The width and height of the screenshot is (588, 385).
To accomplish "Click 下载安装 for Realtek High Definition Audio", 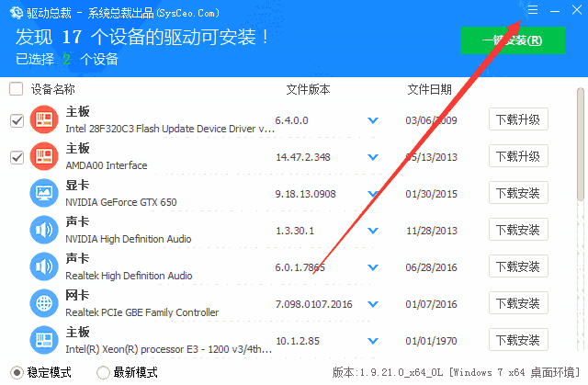I will point(518,266).
